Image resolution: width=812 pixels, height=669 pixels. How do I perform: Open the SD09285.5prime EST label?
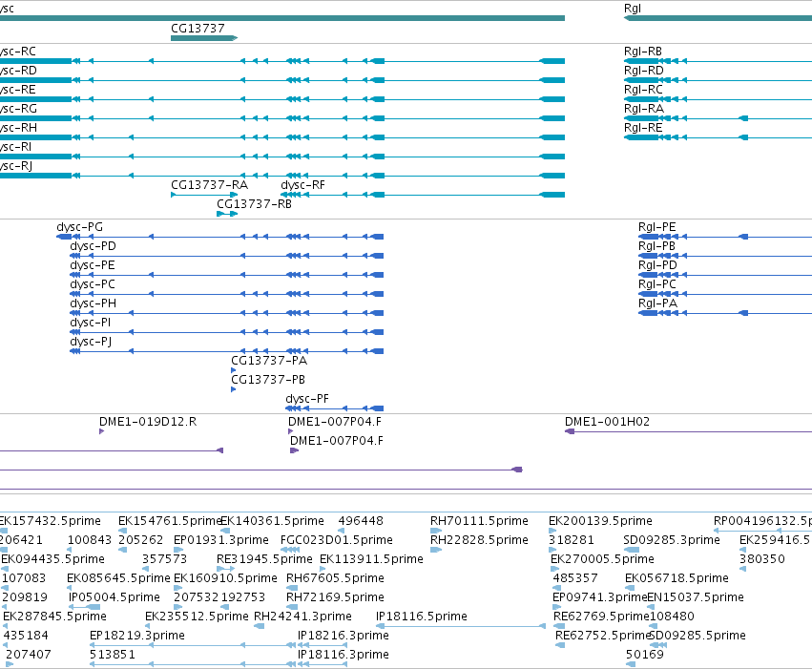(x=697, y=636)
